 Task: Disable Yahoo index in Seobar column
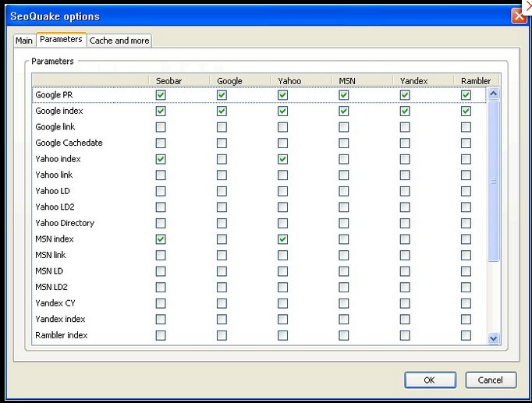pos(161,159)
